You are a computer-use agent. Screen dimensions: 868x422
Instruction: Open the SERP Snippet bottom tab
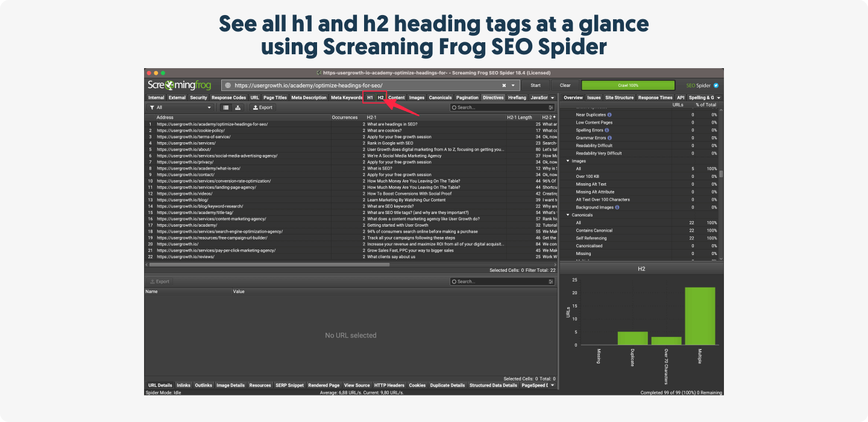pos(289,385)
